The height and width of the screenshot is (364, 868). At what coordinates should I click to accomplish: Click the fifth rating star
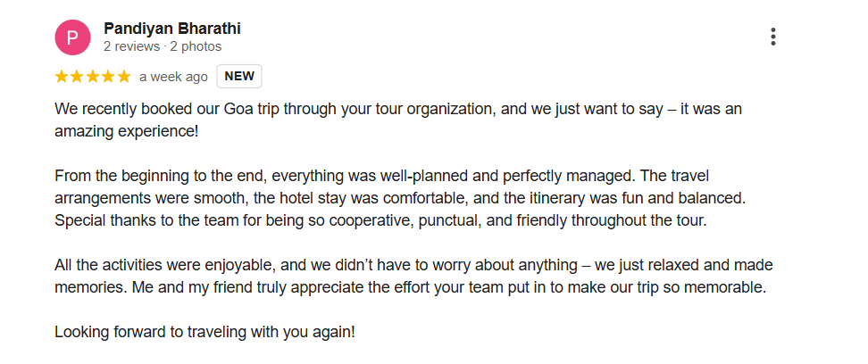[x=123, y=77]
